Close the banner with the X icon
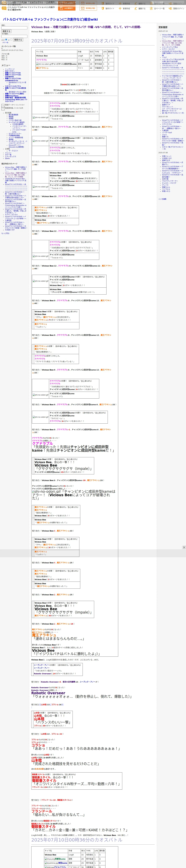The width and height of the screenshot is (186, 868). pos(184,548)
